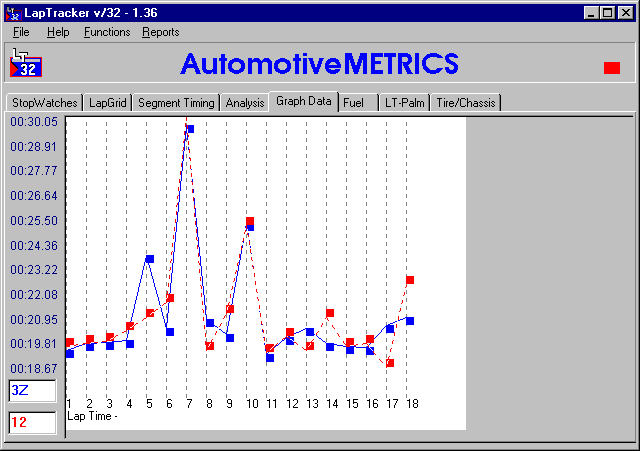Click the red data point at lap 14

pyautogui.click(x=330, y=313)
